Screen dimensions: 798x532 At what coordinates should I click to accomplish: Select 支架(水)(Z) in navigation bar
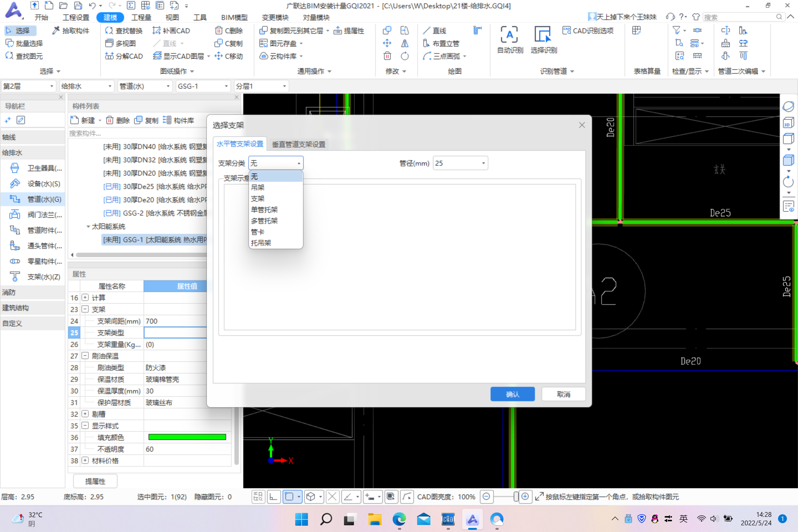coord(36,277)
